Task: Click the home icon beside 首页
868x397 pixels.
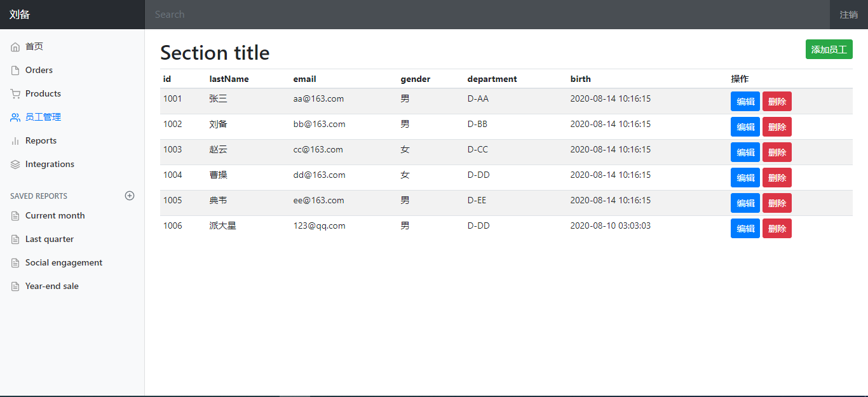Action: click(15, 47)
